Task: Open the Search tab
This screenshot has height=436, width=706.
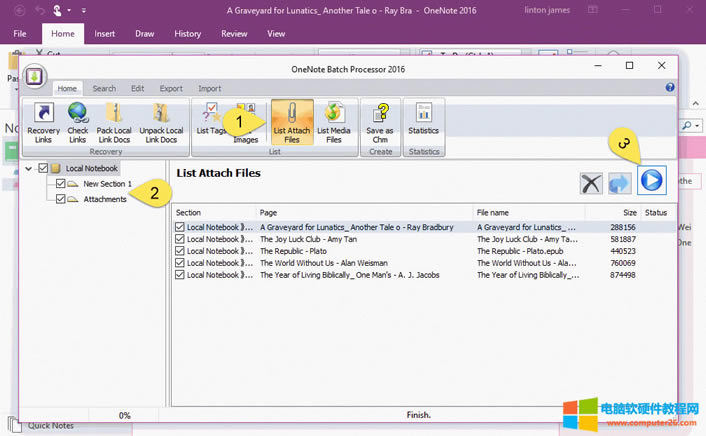Action: (x=104, y=88)
